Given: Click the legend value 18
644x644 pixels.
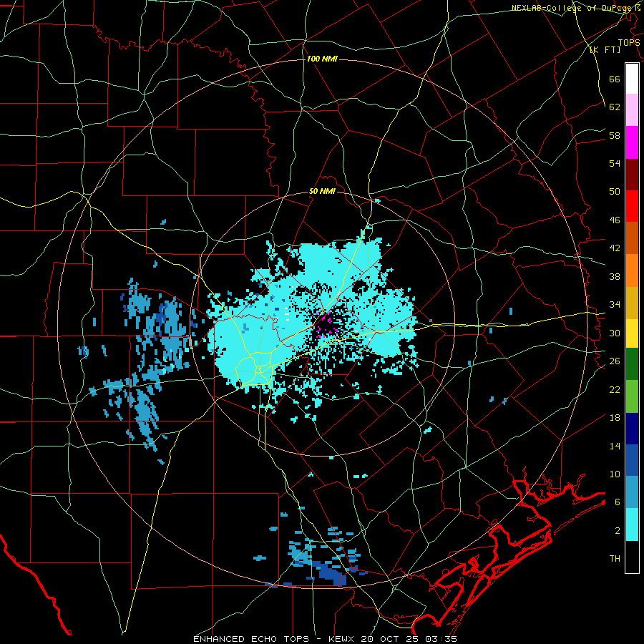Looking at the screenshot, I should coord(615,418).
